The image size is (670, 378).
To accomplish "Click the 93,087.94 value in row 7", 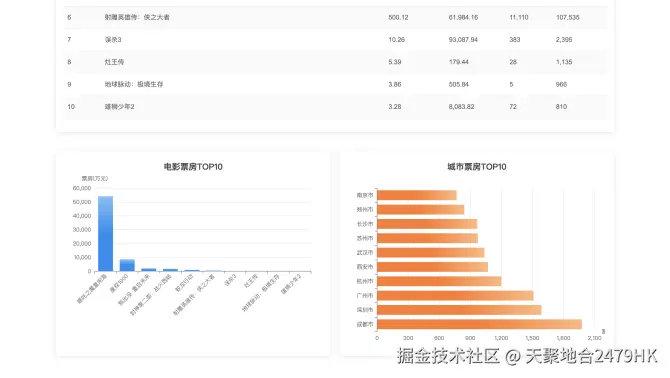I will (x=463, y=40).
